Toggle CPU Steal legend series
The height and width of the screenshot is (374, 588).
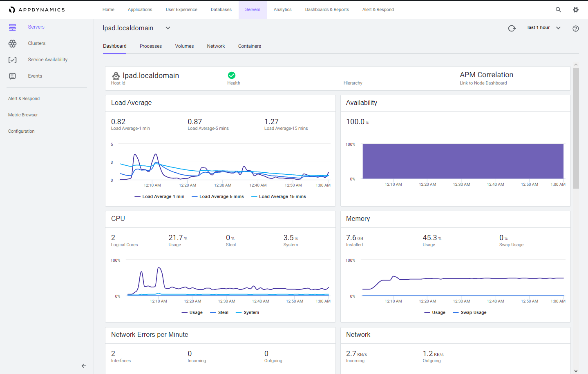tap(219, 312)
